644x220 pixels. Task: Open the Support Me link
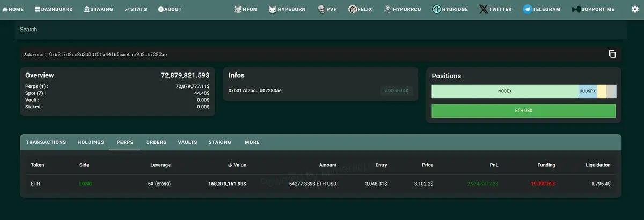[594, 9]
